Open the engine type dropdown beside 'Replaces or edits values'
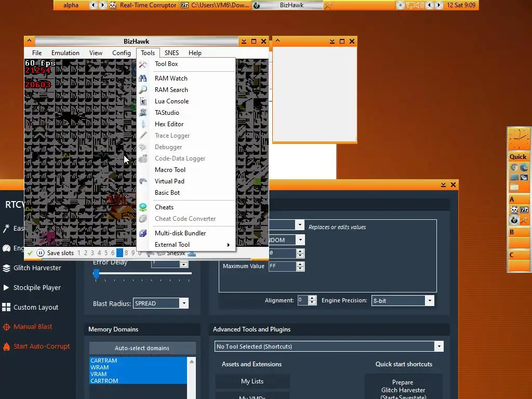 click(x=300, y=224)
